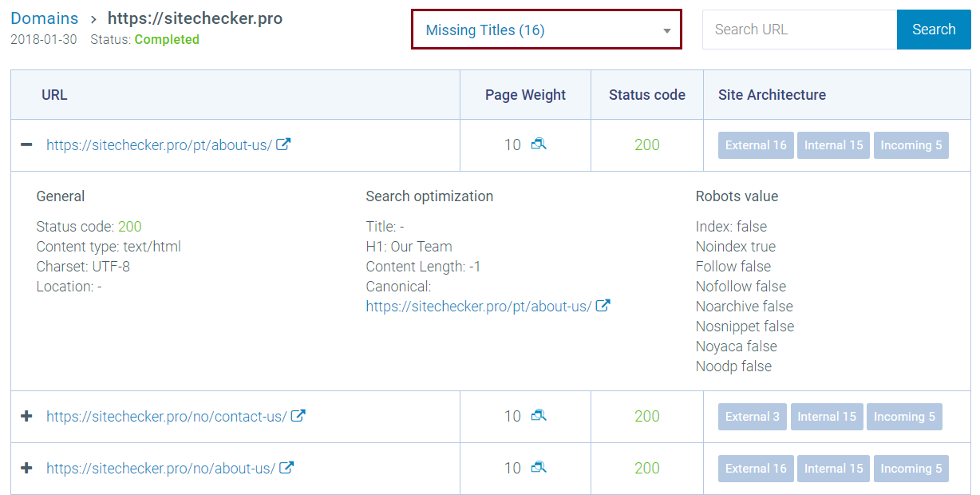Viewport: 980px width, 495px height.
Task: Open the Missing Titles (16) dropdown
Action: tap(547, 30)
